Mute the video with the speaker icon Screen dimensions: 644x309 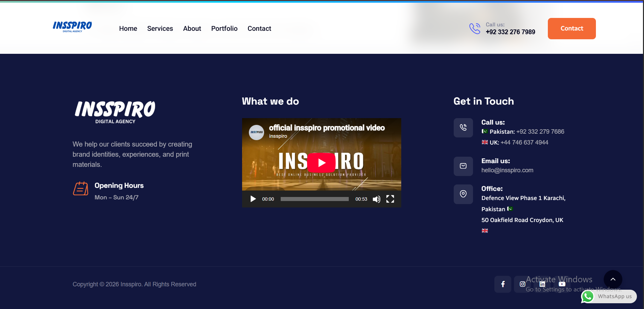(x=377, y=199)
